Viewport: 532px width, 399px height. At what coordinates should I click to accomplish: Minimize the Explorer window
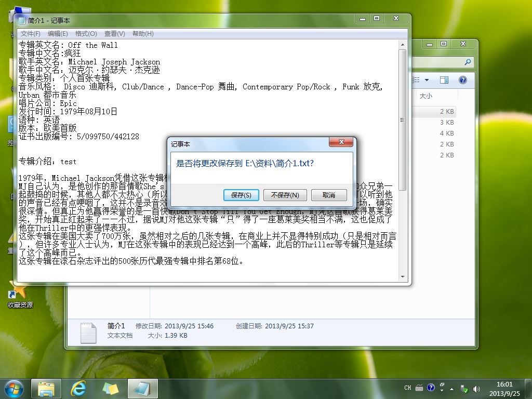[430, 44]
